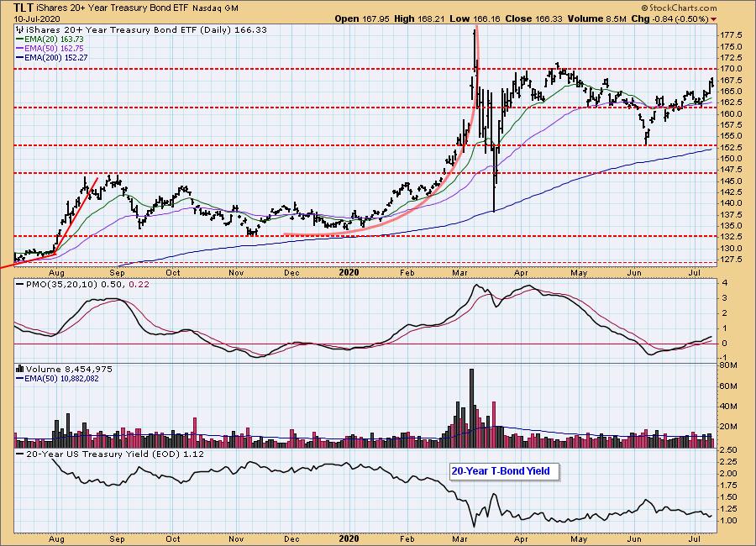Click the TLT ticker symbol

click(x=24, y=8)
